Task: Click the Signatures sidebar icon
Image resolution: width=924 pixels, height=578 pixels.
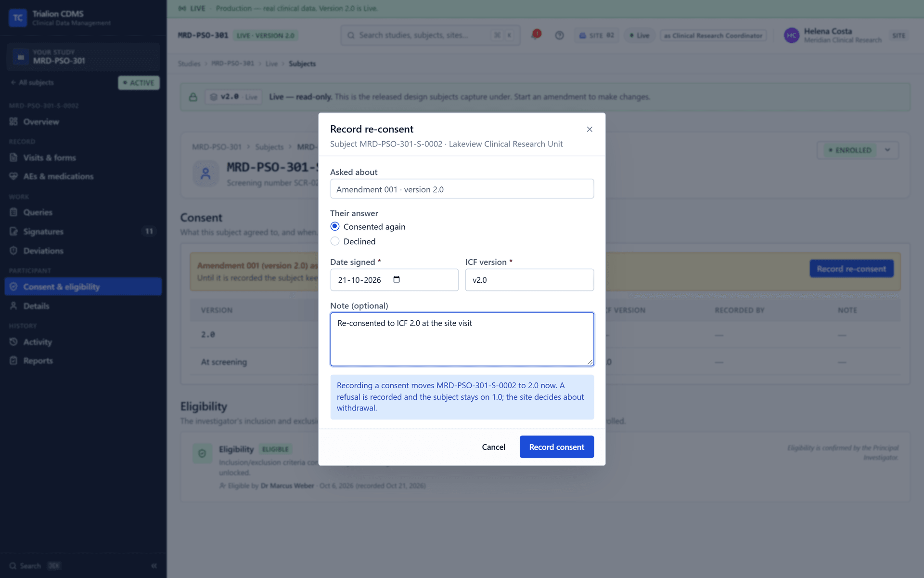Action: tap(13, 232)
